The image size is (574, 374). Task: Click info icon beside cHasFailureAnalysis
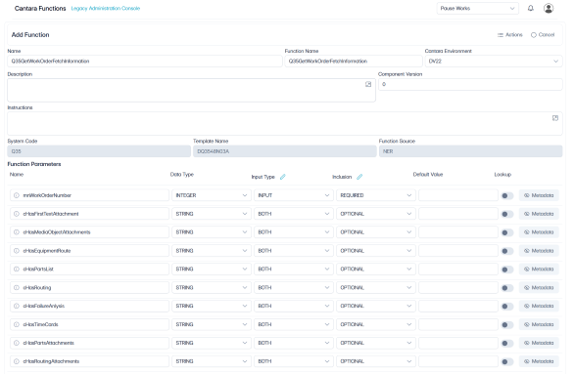pos(16,306)
